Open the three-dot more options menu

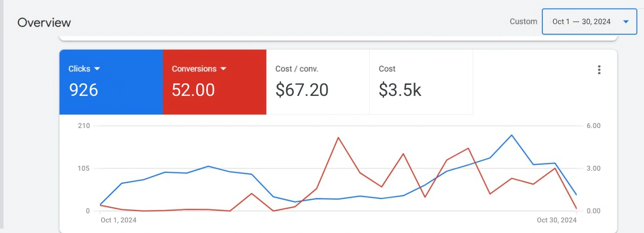click(x=599, y=70)
